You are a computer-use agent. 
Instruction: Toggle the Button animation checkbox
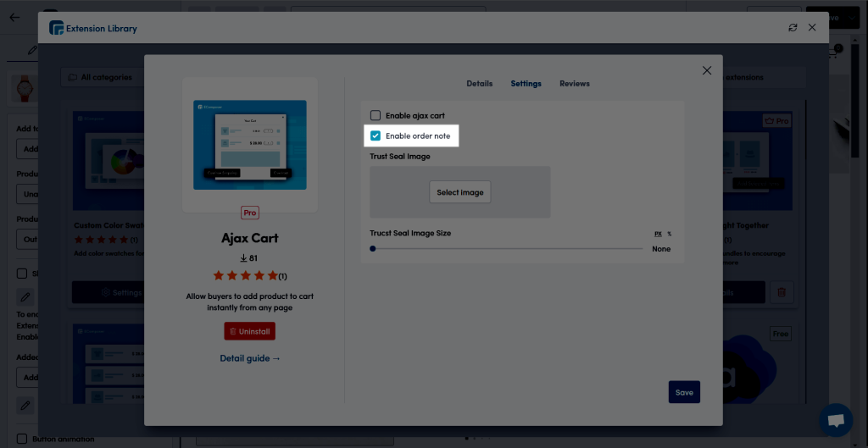tap(22, 440)
